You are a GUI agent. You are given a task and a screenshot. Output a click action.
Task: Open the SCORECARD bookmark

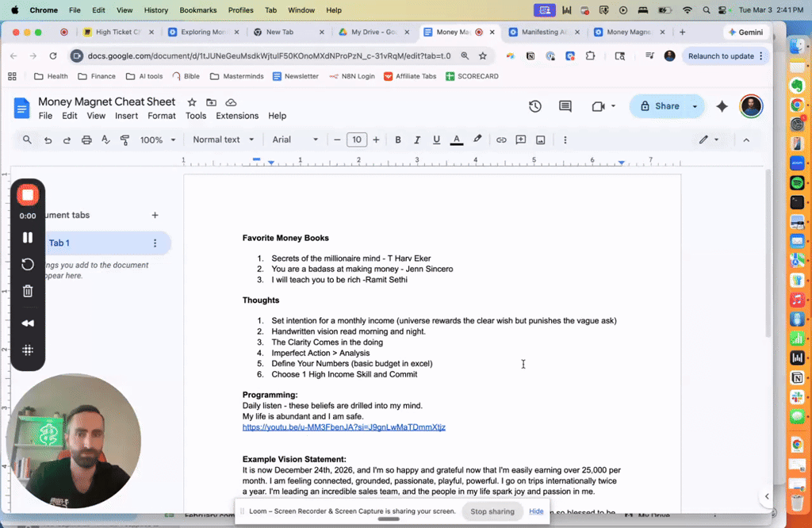click(x=472, y=76)
